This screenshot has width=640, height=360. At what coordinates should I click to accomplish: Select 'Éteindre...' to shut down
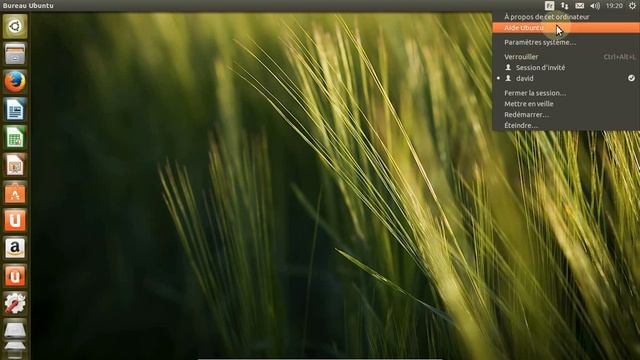coord(566,125)
